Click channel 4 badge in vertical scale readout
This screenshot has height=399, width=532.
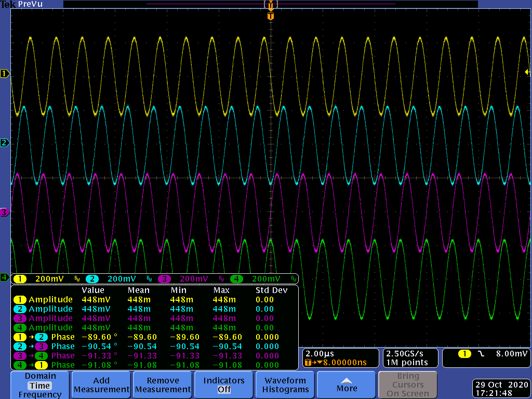(x=236, y=279)
